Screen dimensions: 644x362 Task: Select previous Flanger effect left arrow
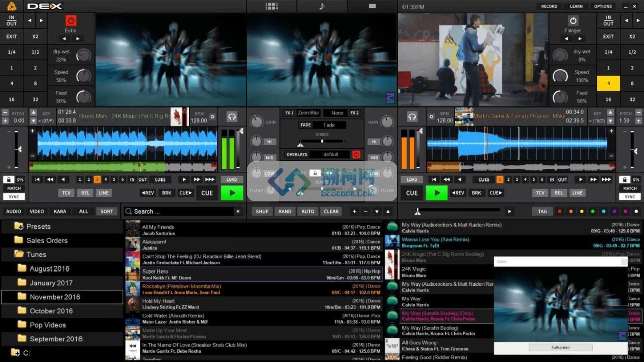pos(566,38)
